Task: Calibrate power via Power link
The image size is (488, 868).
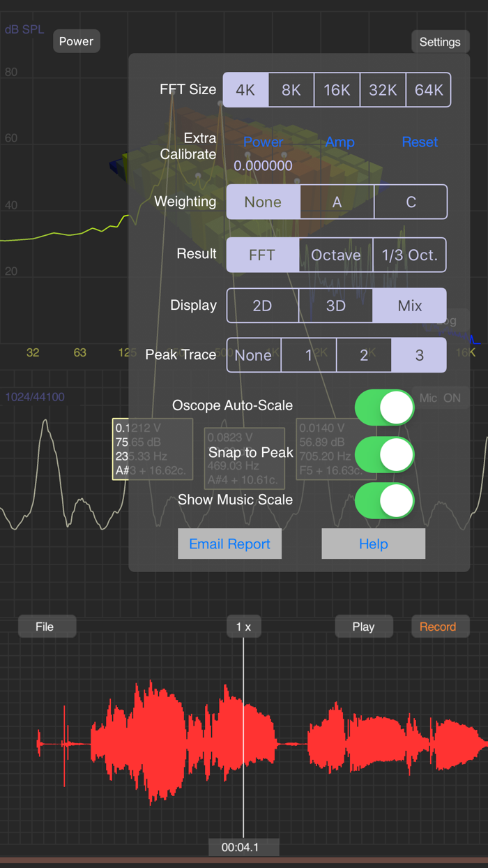Action: tap(263, 142)
